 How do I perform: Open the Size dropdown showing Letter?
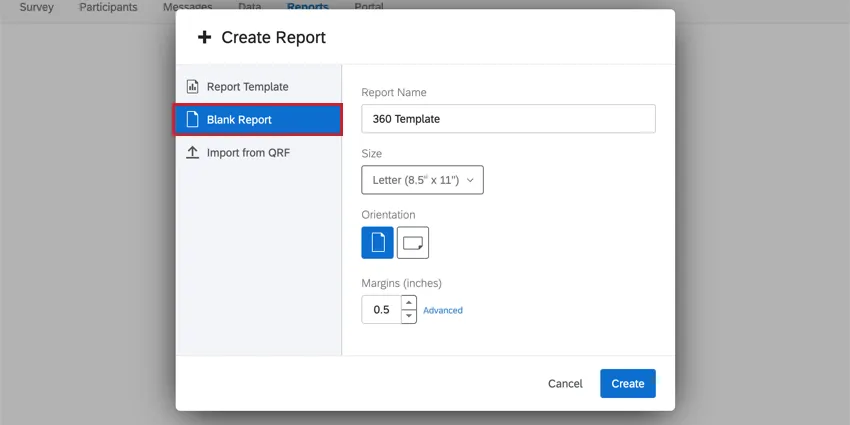[x=422, y=180]
